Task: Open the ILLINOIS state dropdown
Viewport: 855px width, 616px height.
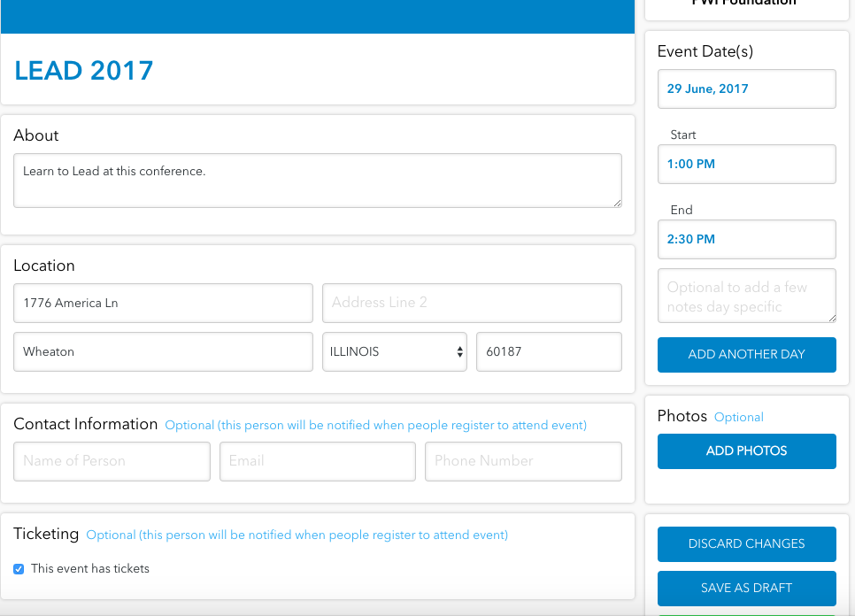Action: pos(394,351)
